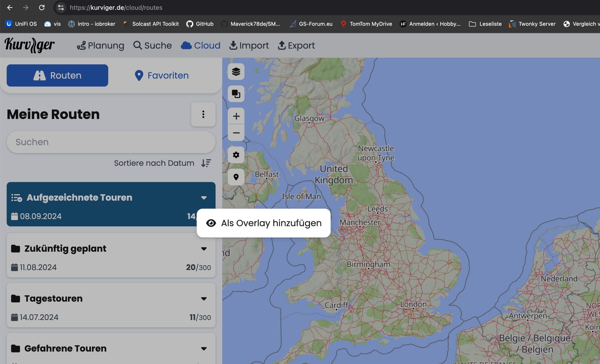
Task: Click the Meine Routen heading
Action: 53,114
